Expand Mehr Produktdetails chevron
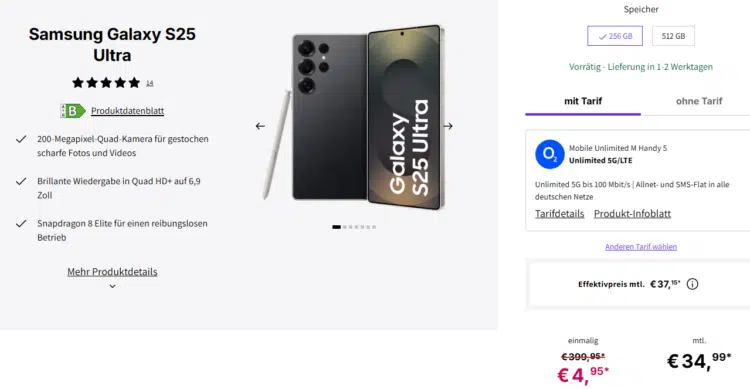This screenshot has width=750, height=389. click(112, 286)
